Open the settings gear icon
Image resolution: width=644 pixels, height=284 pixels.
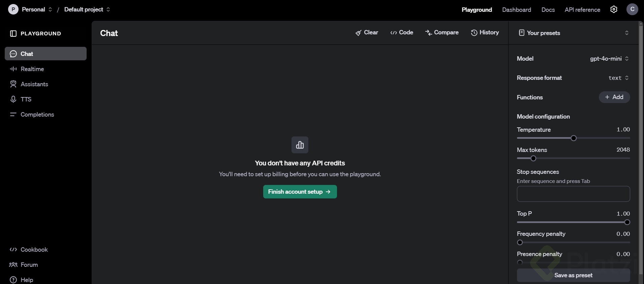point(614,9)
